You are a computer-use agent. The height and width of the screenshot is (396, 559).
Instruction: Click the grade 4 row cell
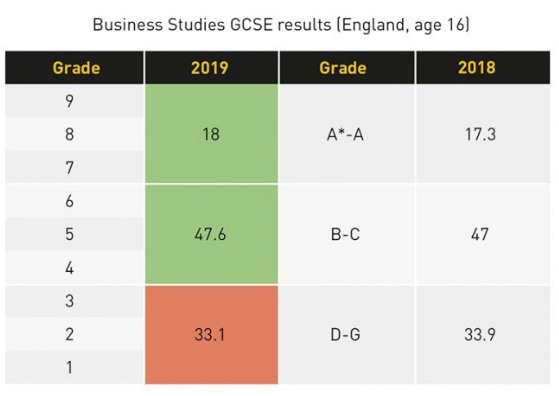point(75,267)
